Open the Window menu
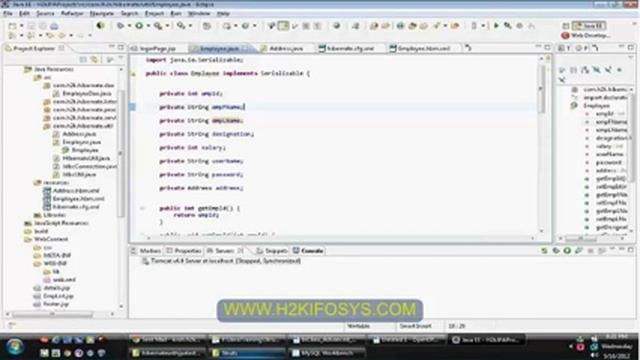This screenshot has width=640, height=360. point(199,13)
